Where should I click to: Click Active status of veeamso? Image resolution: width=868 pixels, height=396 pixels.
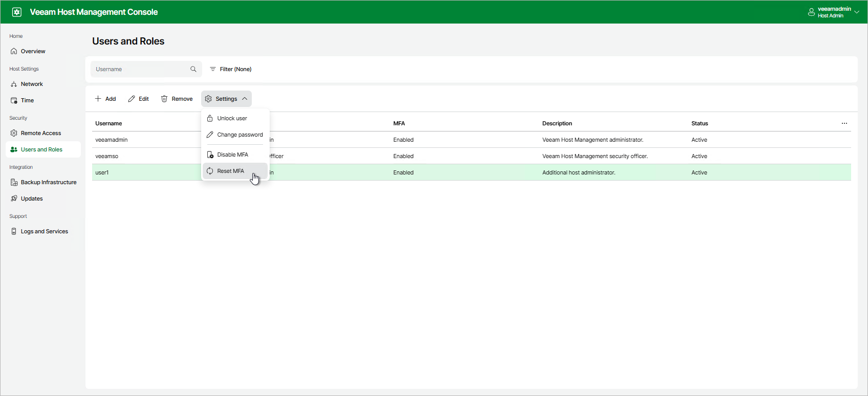[699, 156]
